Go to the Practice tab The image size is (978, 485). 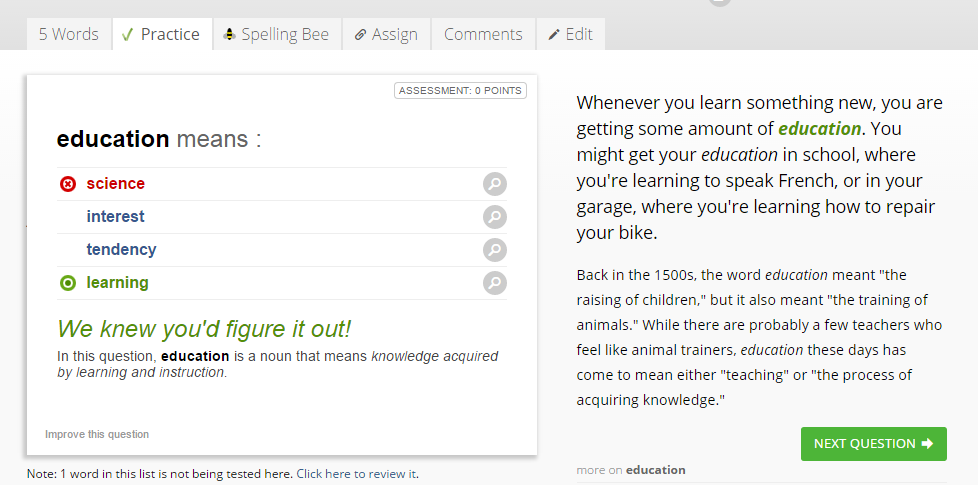point(160,34)
